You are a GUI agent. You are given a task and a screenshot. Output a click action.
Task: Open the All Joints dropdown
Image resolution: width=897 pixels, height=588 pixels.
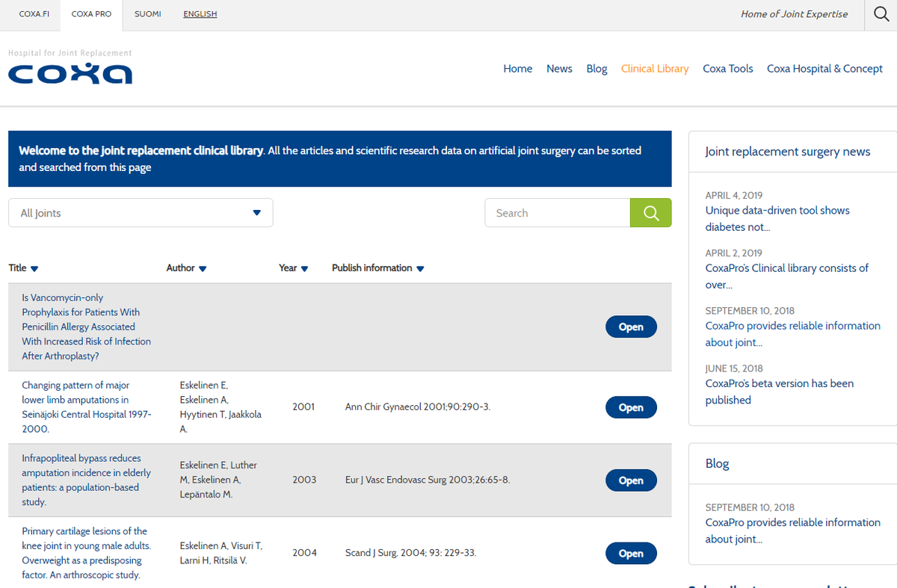click(141, 213)
